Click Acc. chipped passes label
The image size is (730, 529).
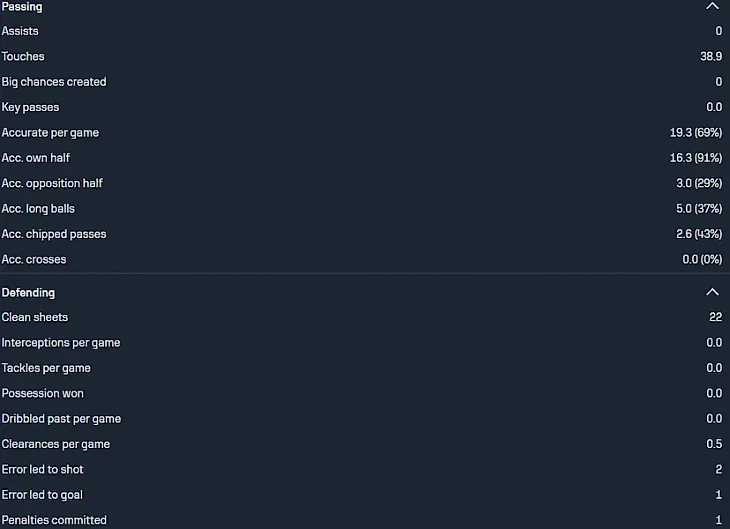tap(54, 234)
